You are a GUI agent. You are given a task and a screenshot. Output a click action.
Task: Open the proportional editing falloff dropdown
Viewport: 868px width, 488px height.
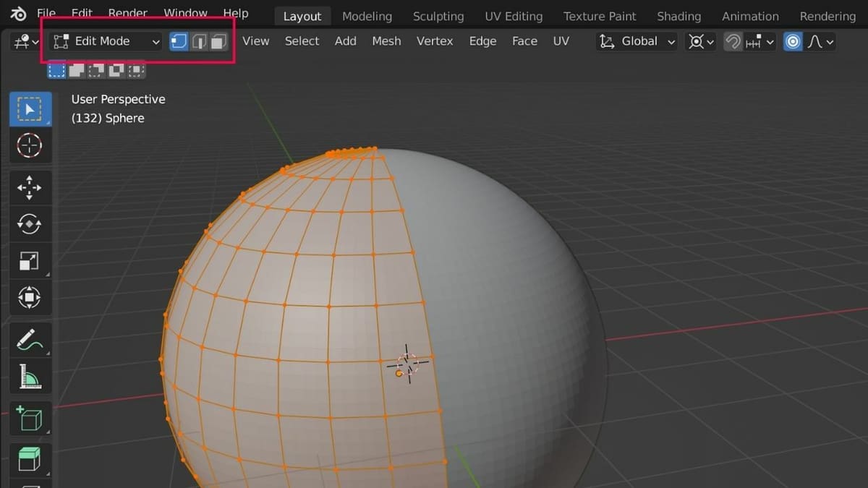click(x=820, y=42)
